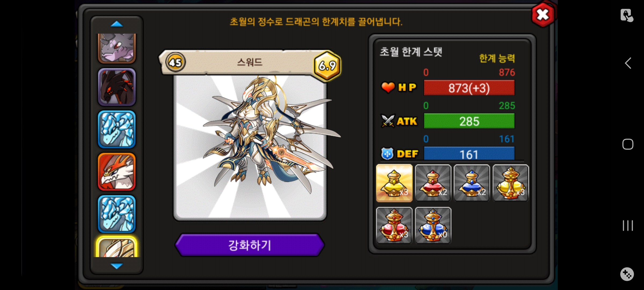Select the highlighted yellow essence potion x3
Viewport: 644px width, 290px height.
[394, 183]
